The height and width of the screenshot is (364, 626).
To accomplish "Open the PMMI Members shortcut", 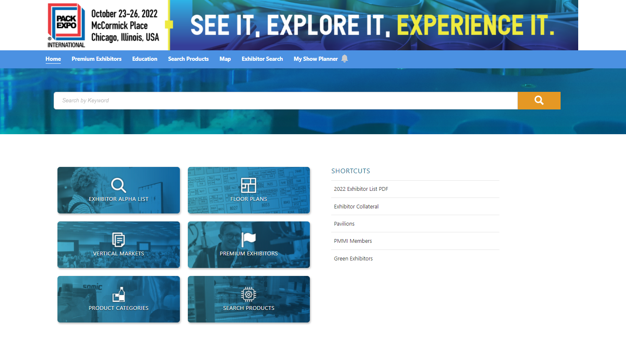I will click(x=353, y=241).
